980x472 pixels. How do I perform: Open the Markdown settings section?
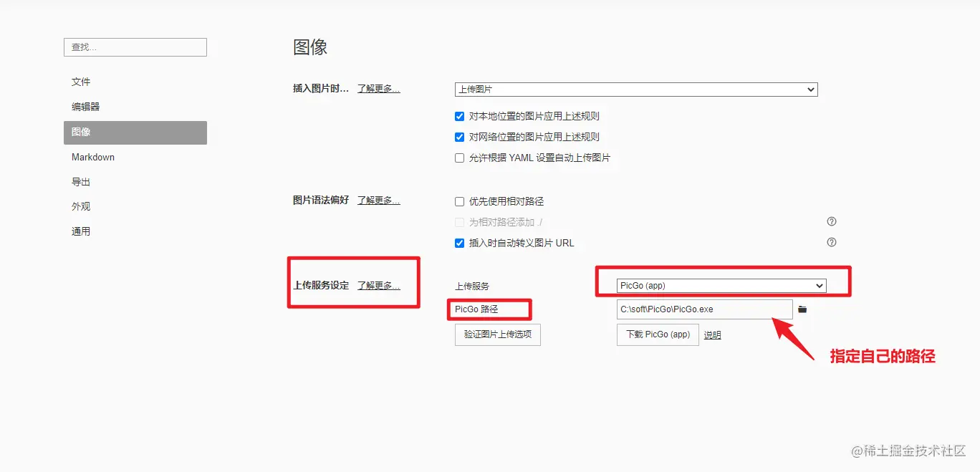click(x=135, y=157)
